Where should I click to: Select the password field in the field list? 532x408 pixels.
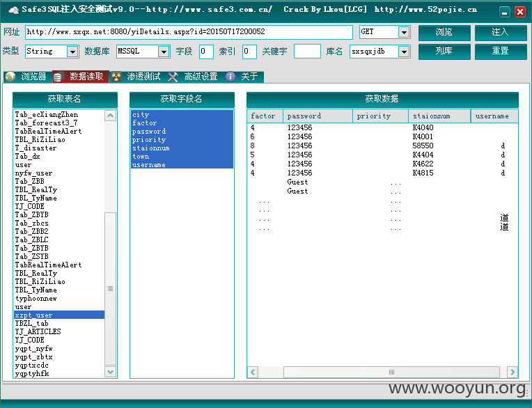pos(182,132)
